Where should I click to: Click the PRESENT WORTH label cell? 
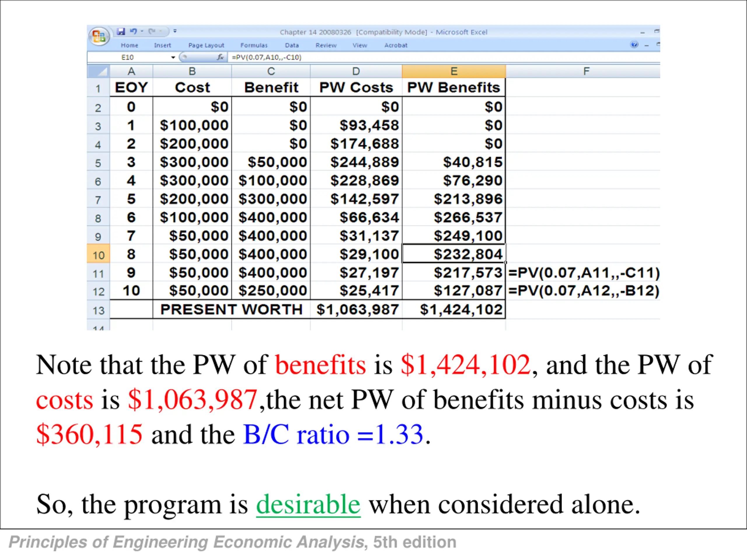[x=231, y=309]
